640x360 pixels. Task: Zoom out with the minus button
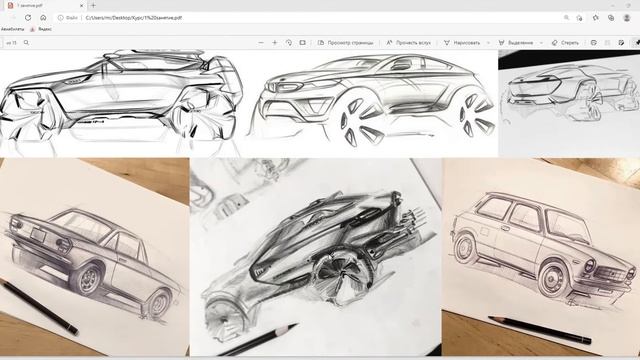click(261, 42)
